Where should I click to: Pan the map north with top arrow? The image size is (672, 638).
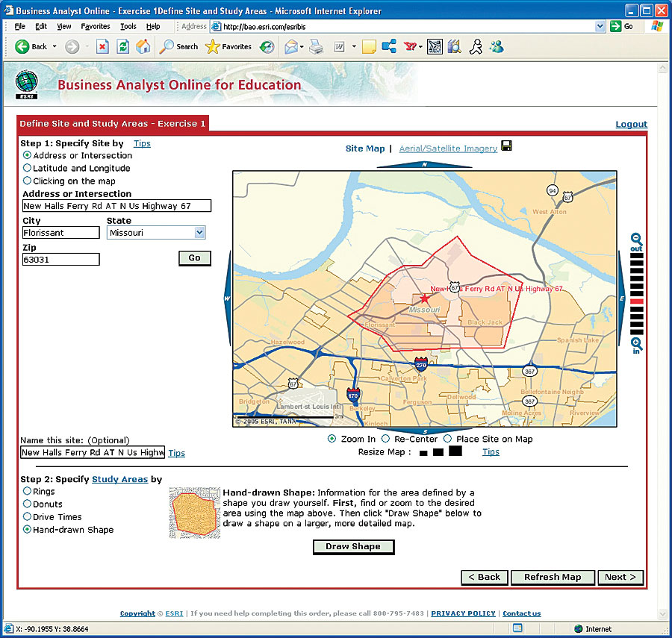point(424,164)
